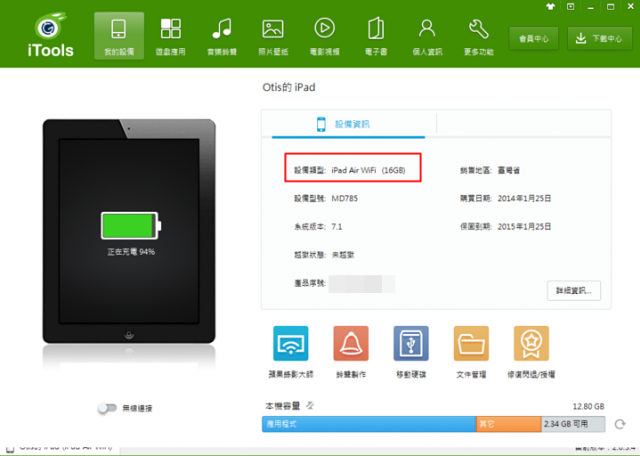Image resolution: width=640 pixels, height=456 pixels.
Task: Launch the 文件管理 file manager folder icon
Action: [x=471, y=343]
